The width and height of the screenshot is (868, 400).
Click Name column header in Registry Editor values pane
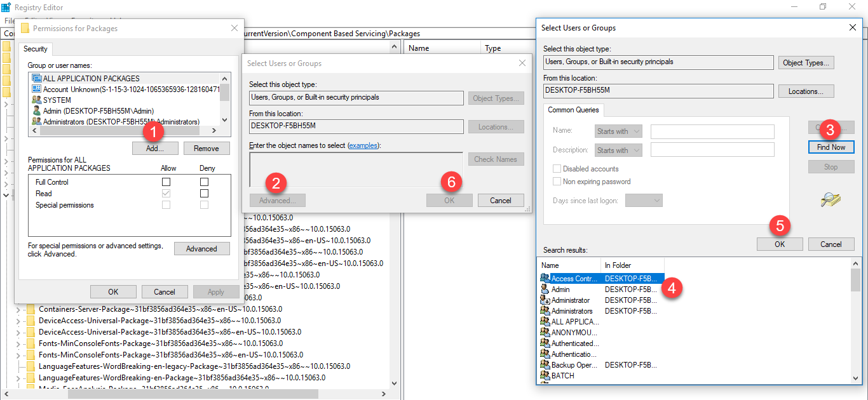pos(442,48)
